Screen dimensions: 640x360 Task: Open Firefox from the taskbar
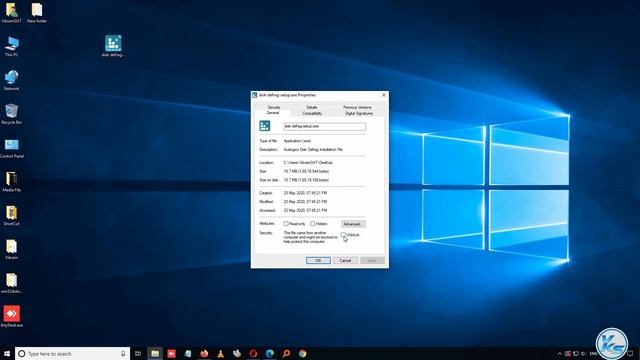click(x=204, y=353)
